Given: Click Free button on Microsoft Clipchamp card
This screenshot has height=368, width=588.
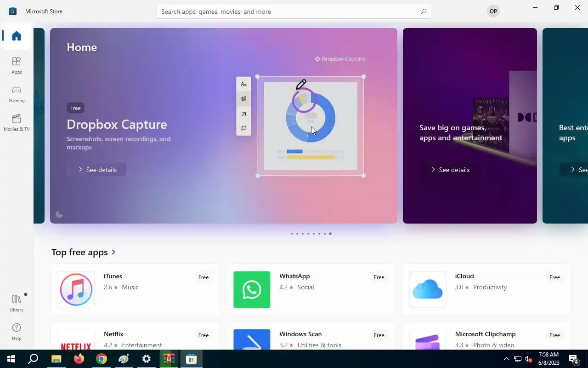Looking at the screenshot, I should [555, 335].
